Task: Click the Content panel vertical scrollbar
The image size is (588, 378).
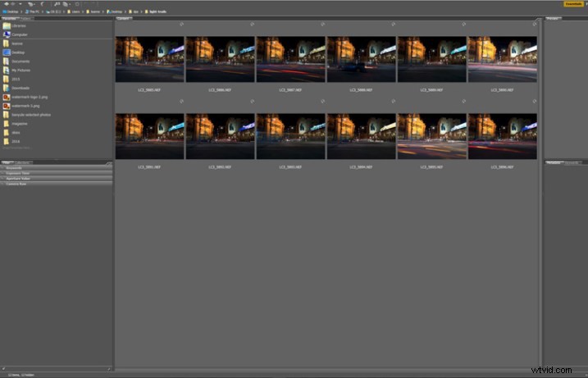Action: tap(540, 194)
